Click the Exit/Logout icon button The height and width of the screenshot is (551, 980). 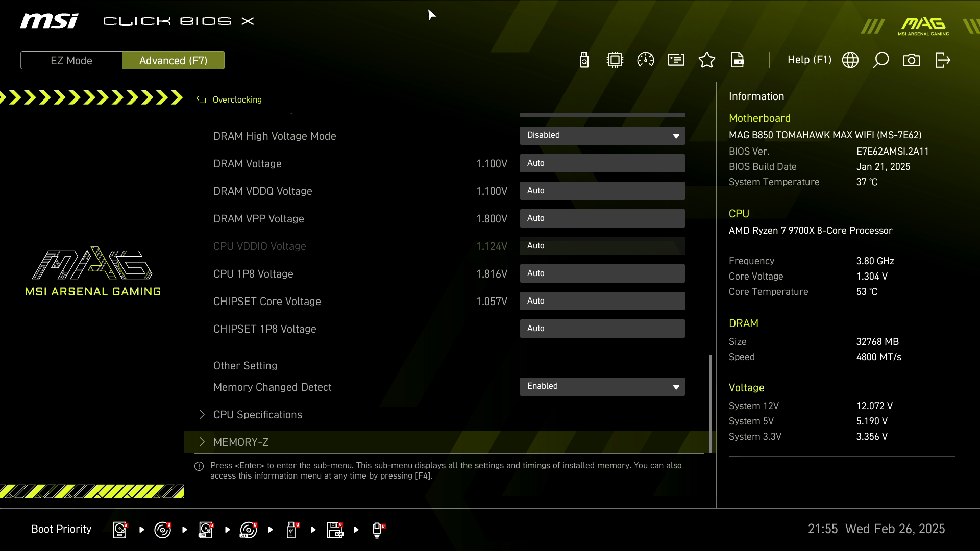[942, 60]
